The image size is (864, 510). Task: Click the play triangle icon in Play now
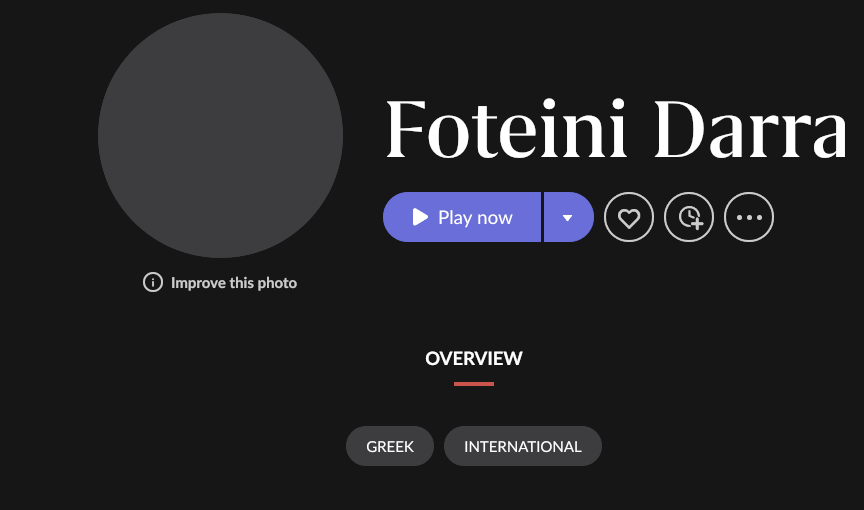(420, 217)
